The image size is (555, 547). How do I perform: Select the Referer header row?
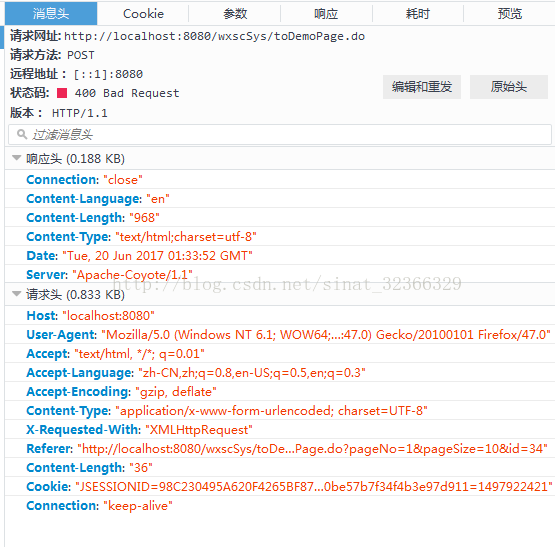(x=280, y=449)
